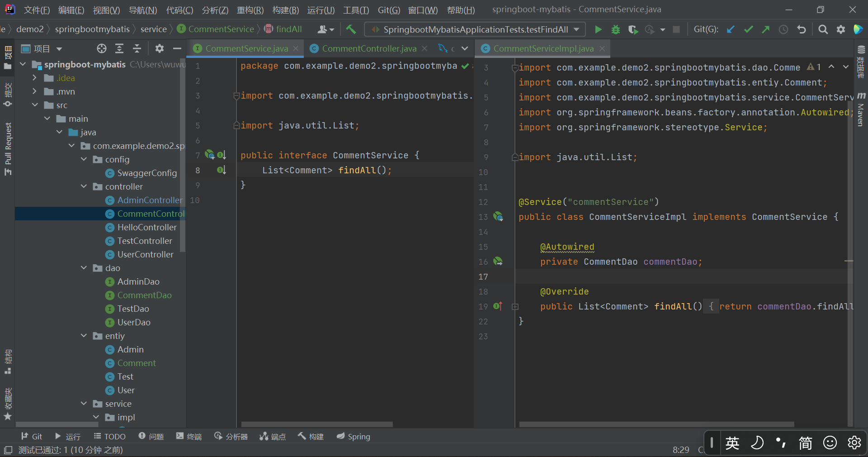Click Git update project arrow icon
The height and width of the screenshot is (457, 868).
click(731, 29)
